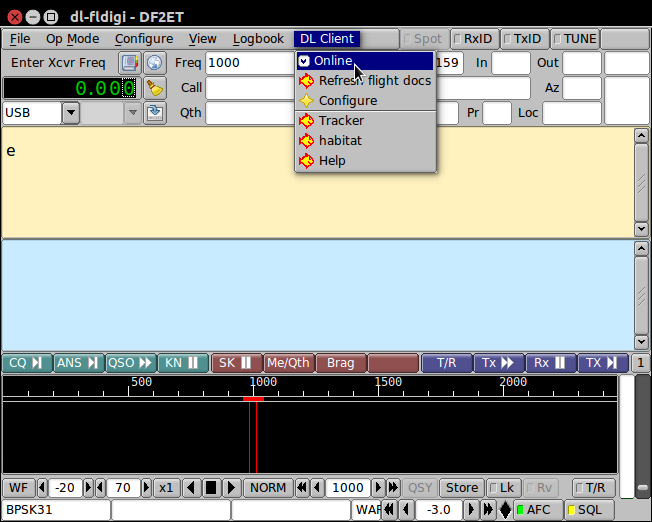The width and height of the screenshot is (652, 522).
Task: Click the Store button
Action: (462, 487)
